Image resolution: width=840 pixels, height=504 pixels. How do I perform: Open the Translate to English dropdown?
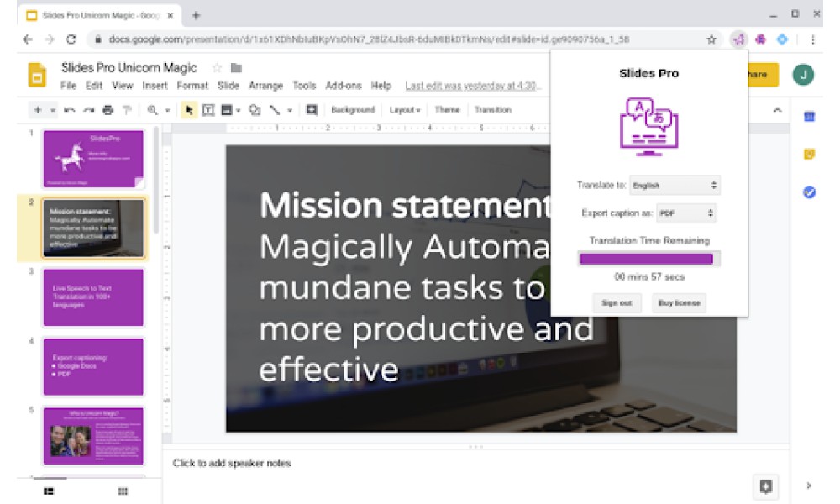coord(675,186)
